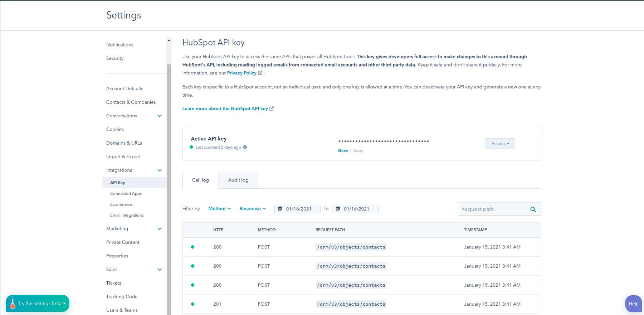Click Copy to copy the API key

[358, 151]
